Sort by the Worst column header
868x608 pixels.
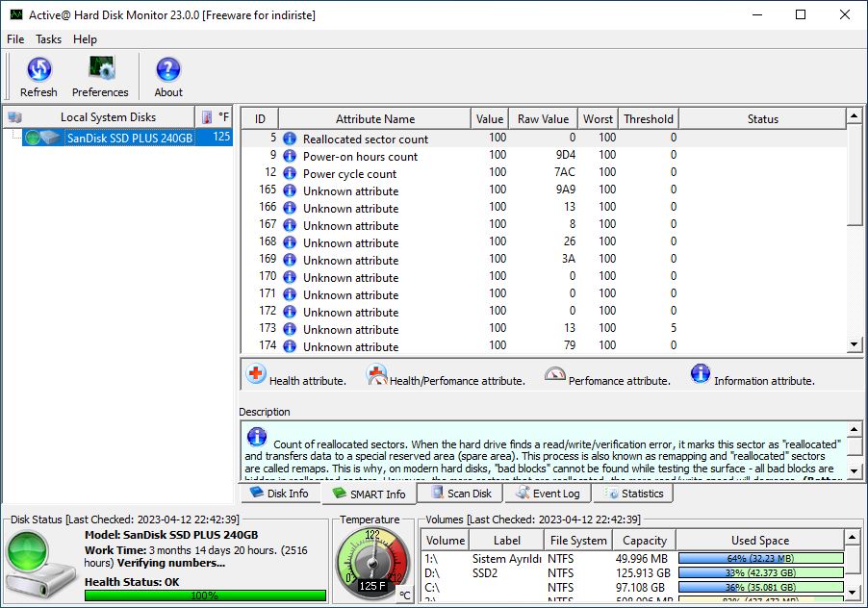point(598,119)
